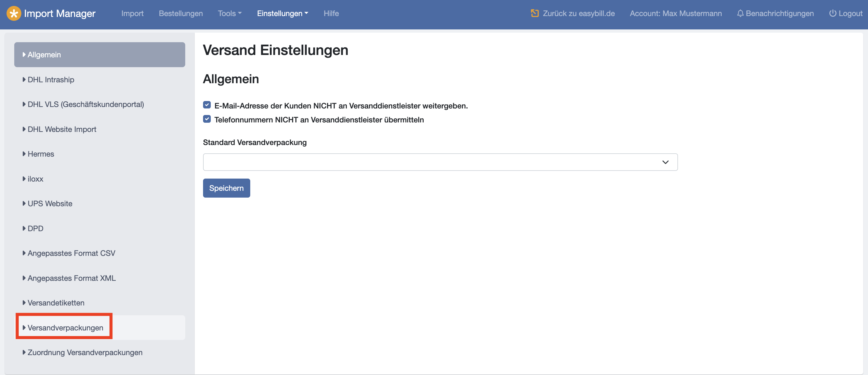Toggle Telefonnummern NICHT übermitteln checkbox
Image resolution: width=868 pixels, height=375 pixels.
pos(207,119)
